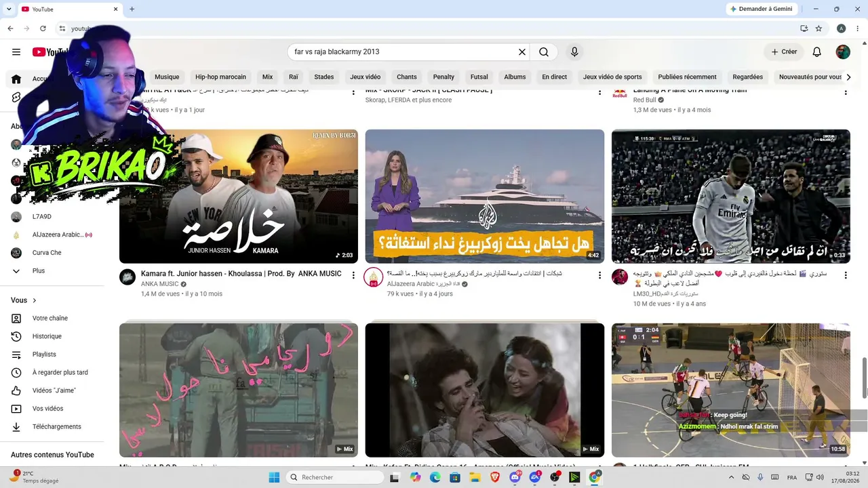
Task: Open the ANKA MUSIC channel name link
Action: point(160,284)
